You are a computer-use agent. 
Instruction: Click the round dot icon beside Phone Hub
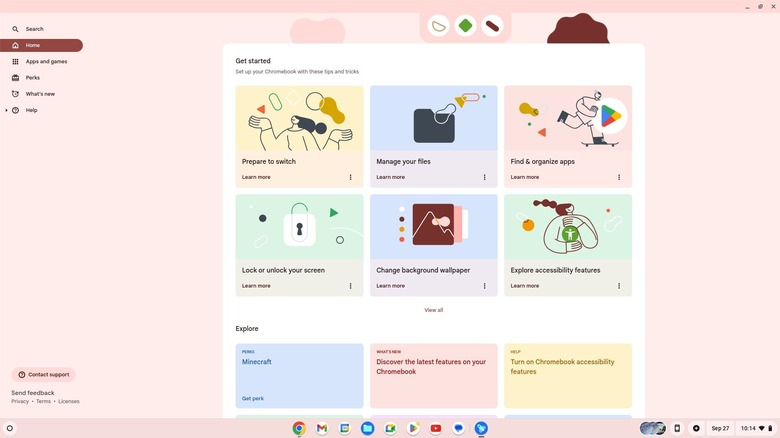696,428
